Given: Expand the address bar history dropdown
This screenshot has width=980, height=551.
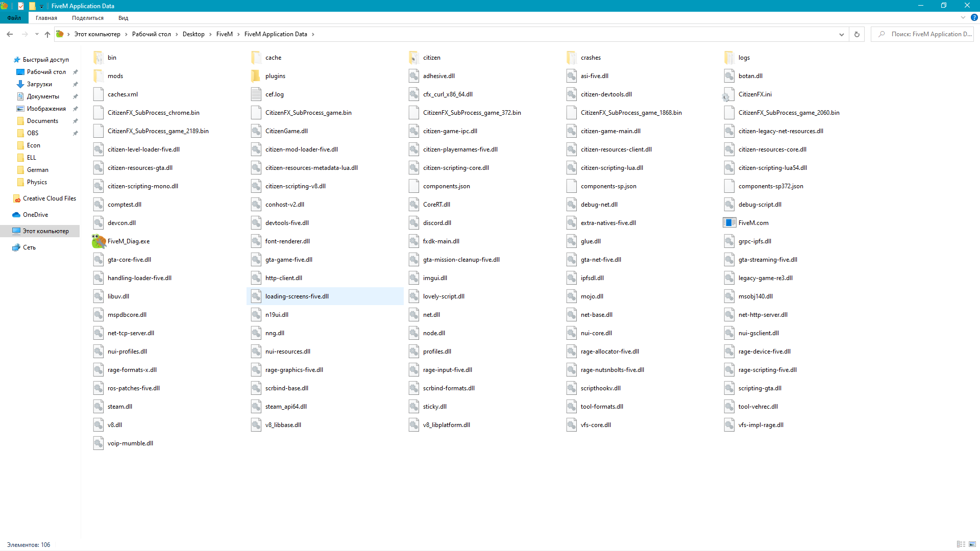Looking at the screenshot, I should click(841, 34).
